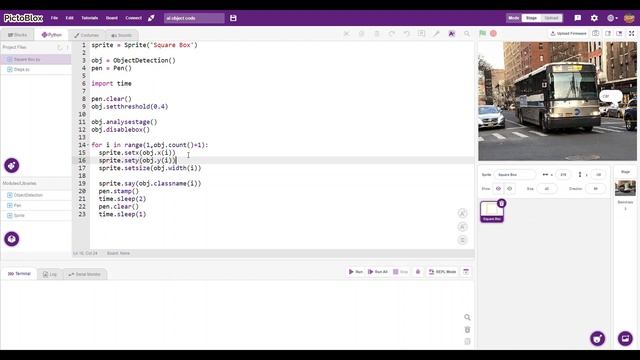Open the feedback chat icon

[x=578, y=18]
